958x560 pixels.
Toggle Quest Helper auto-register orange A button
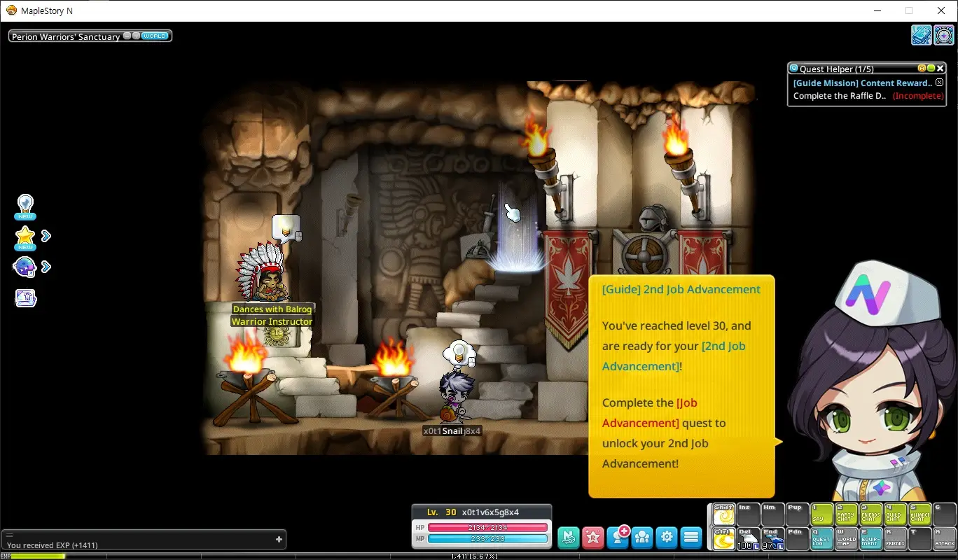(922, 69)
